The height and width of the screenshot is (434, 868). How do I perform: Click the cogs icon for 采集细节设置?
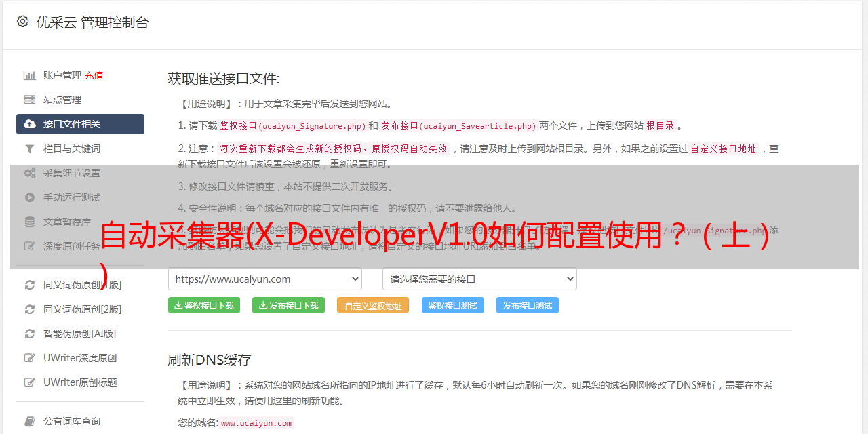tap(30, 173)
